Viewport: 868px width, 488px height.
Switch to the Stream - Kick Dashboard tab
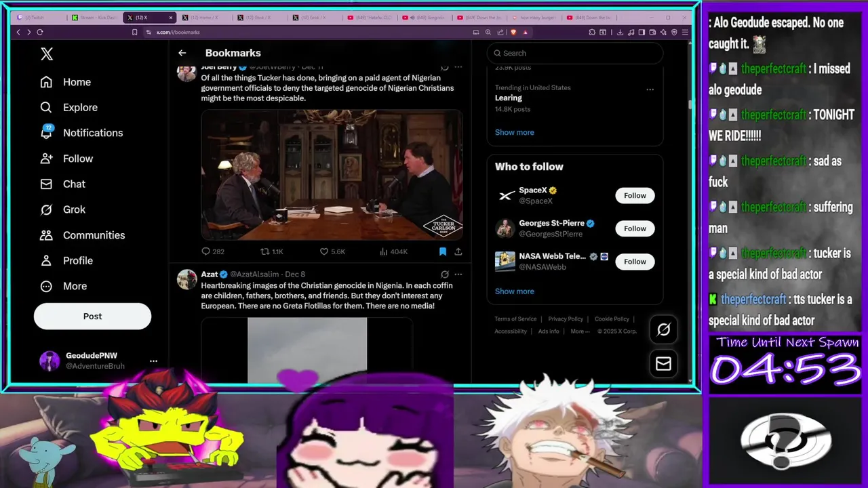[94, 18]
